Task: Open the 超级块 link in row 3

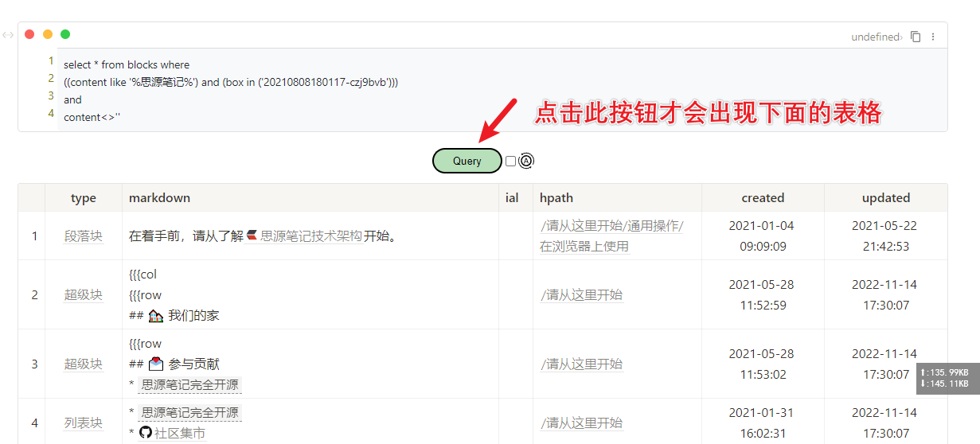Action: click(x=84, y=364)
